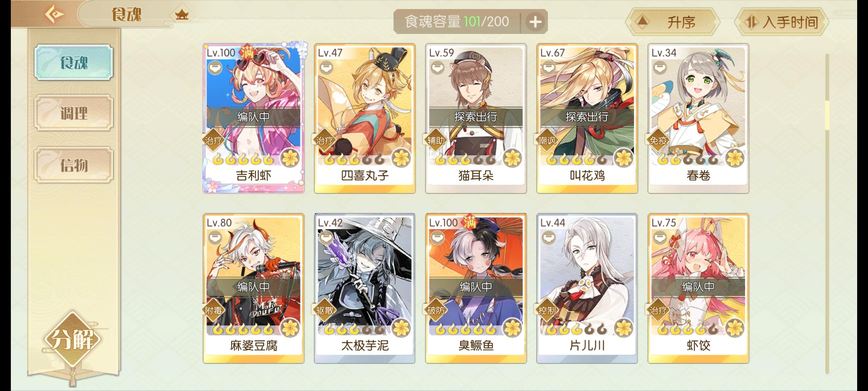Switch to the 食魂 tab
Image resolution: width=868 pixels, height=391 pixels.
click(74, 62)
